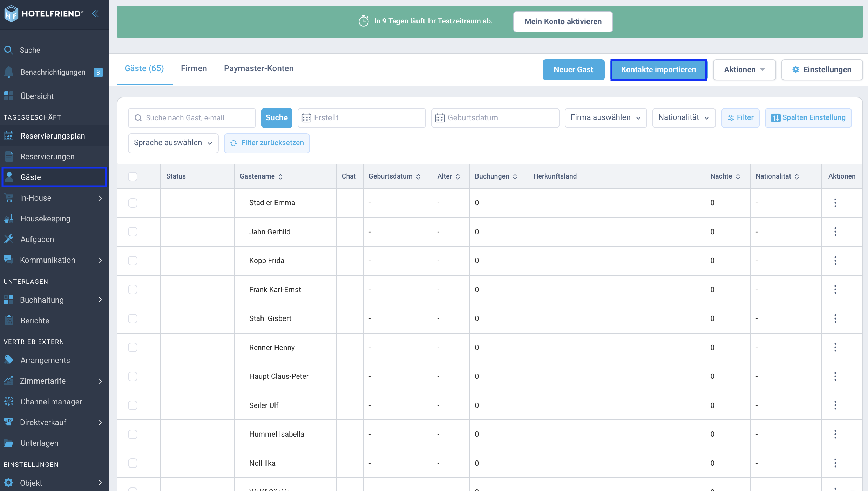This screenshot has width=868, height=491.
Task: Tick the select-all checkbox in table header
Action: pos(133,176)
